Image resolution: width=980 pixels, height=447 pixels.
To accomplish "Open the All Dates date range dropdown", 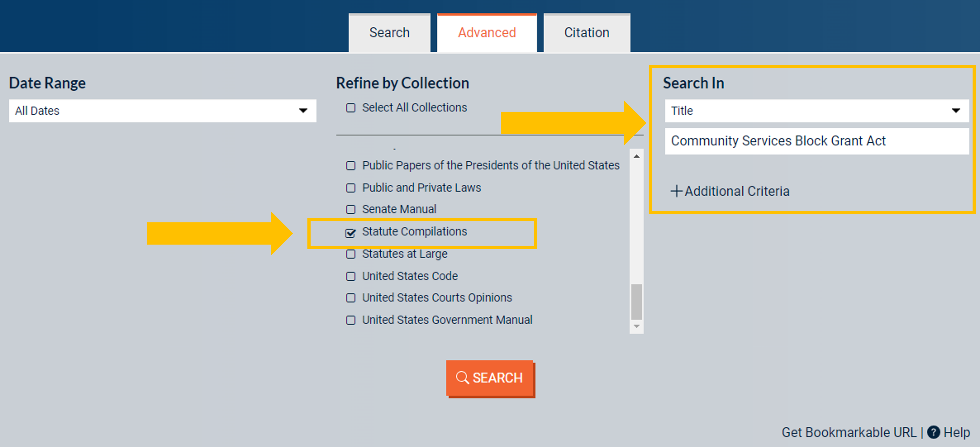I will (162, 111).
